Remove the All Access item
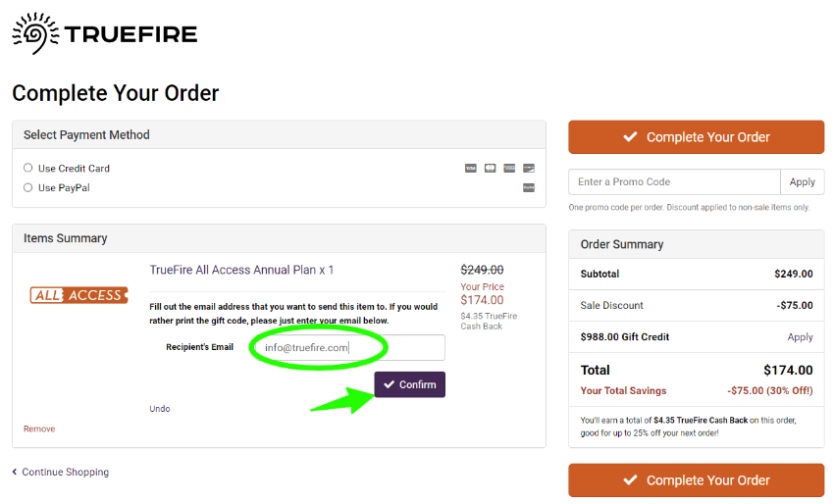The height and width of the screenshot is (504, 834). pyautogui.click(x=39, y=429)
